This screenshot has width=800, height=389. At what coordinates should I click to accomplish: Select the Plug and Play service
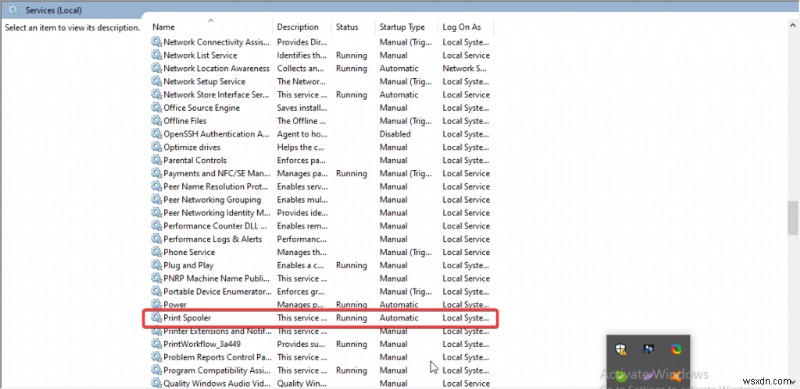click(321, 265)
